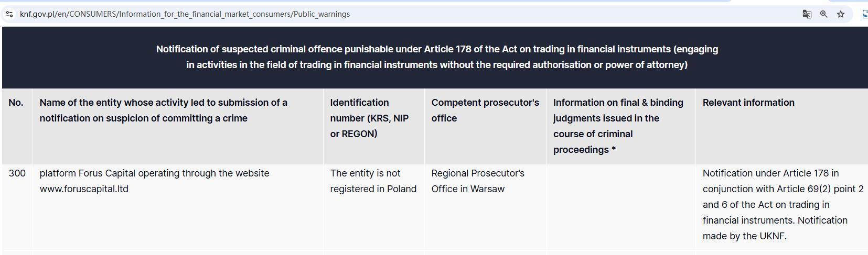Click the 'No.' column header
Image resolution: width=868 pixels, height=255 pixels.
(x=16, y=103)
